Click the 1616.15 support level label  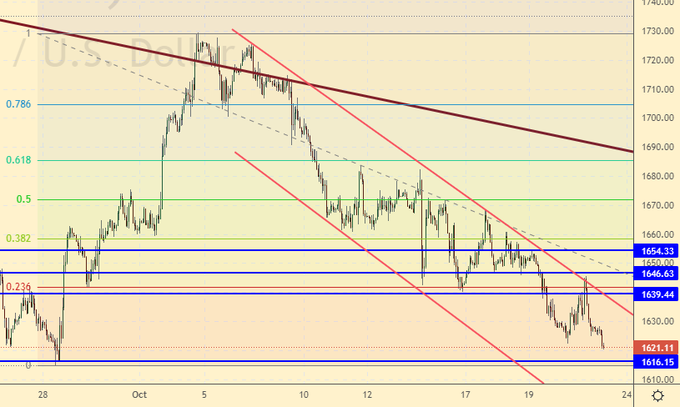656,361
